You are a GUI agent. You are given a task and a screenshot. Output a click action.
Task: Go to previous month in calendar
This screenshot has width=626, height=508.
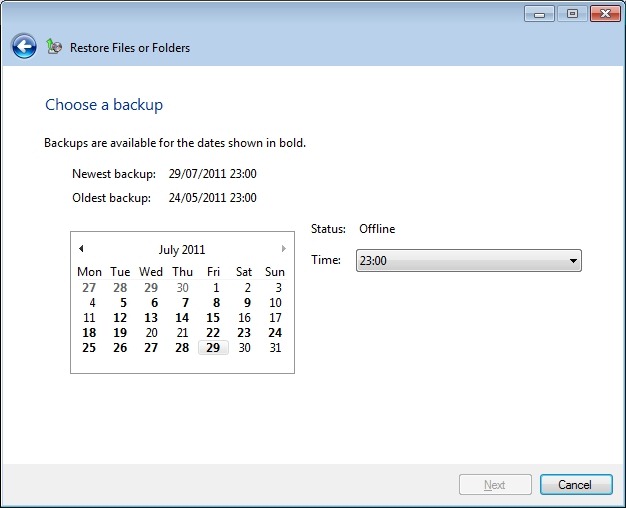tap(81, 249)
